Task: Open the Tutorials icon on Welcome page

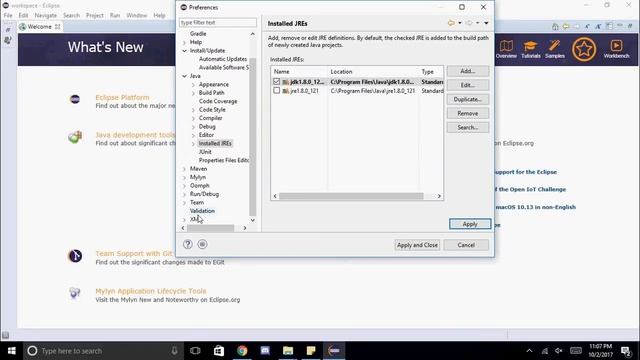Action: [531, 49]
